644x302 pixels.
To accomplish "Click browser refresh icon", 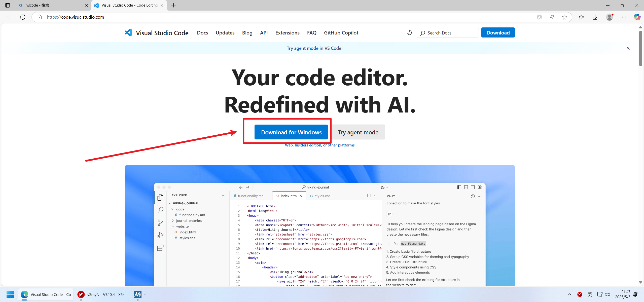I will [23, 17].
